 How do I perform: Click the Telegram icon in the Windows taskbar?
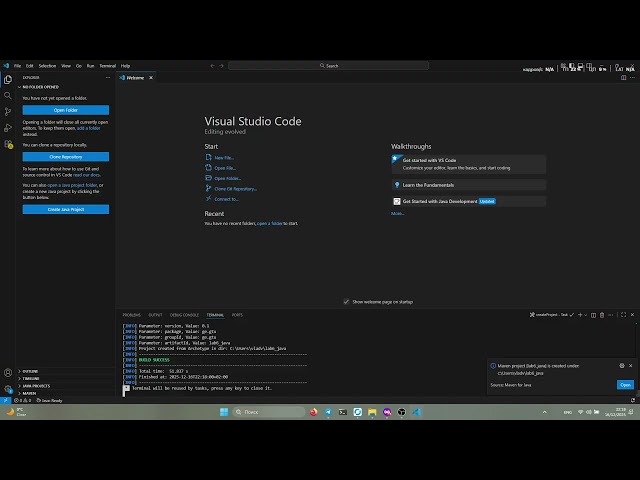click(328, 412)
